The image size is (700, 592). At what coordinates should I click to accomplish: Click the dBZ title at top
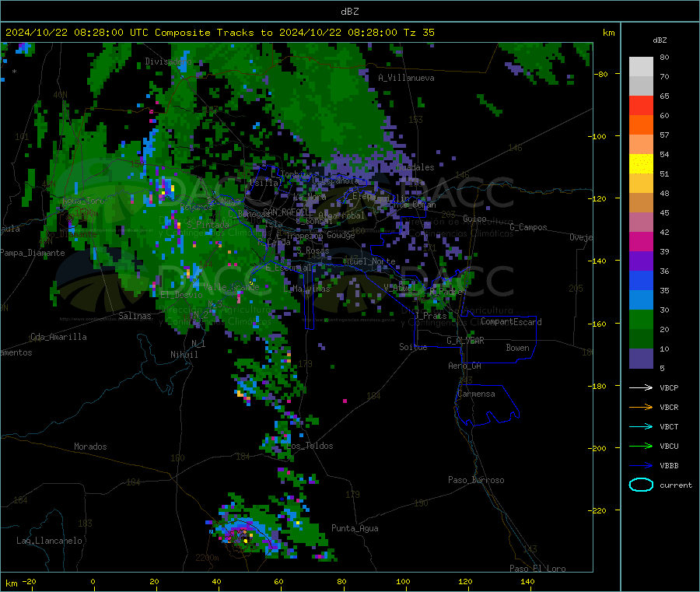tap(349, 12)
